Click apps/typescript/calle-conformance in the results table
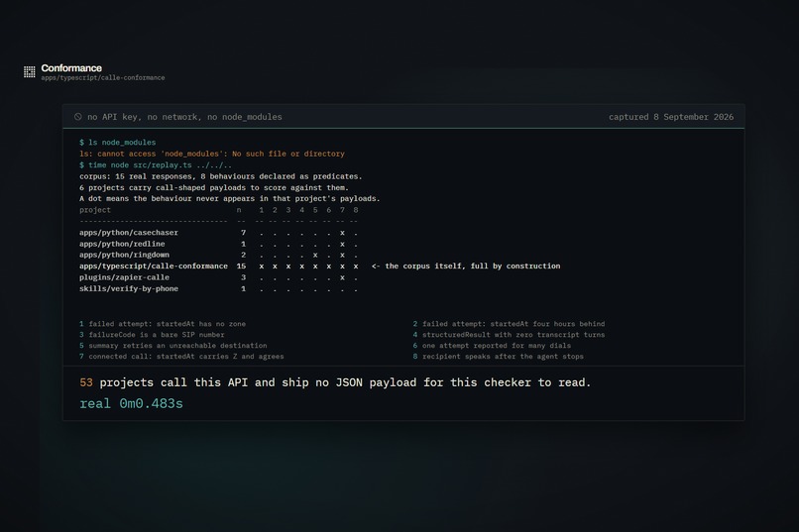This screenshot has height=532, width=799. pos(154,266)
